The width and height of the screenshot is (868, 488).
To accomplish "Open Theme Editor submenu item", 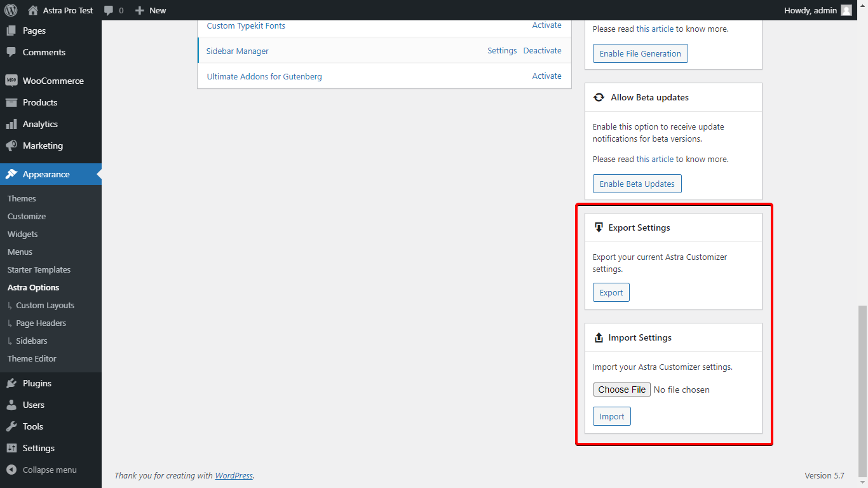I will tap(32, 358).
